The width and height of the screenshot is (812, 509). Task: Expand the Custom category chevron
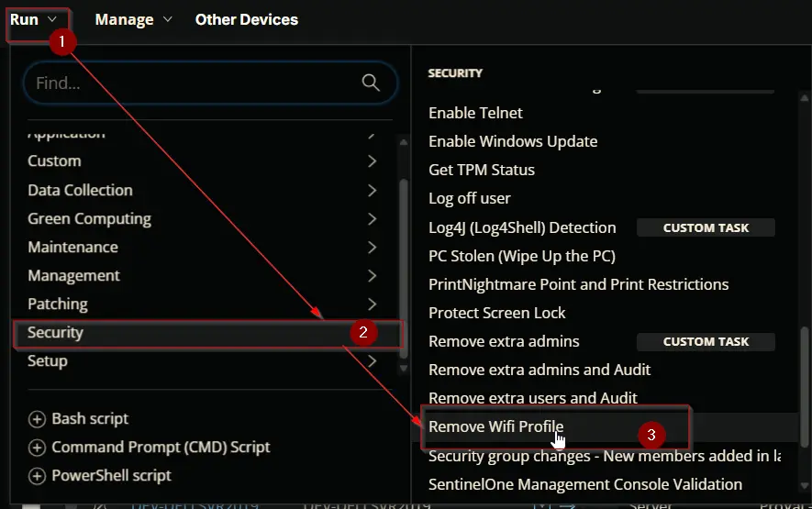372,161
